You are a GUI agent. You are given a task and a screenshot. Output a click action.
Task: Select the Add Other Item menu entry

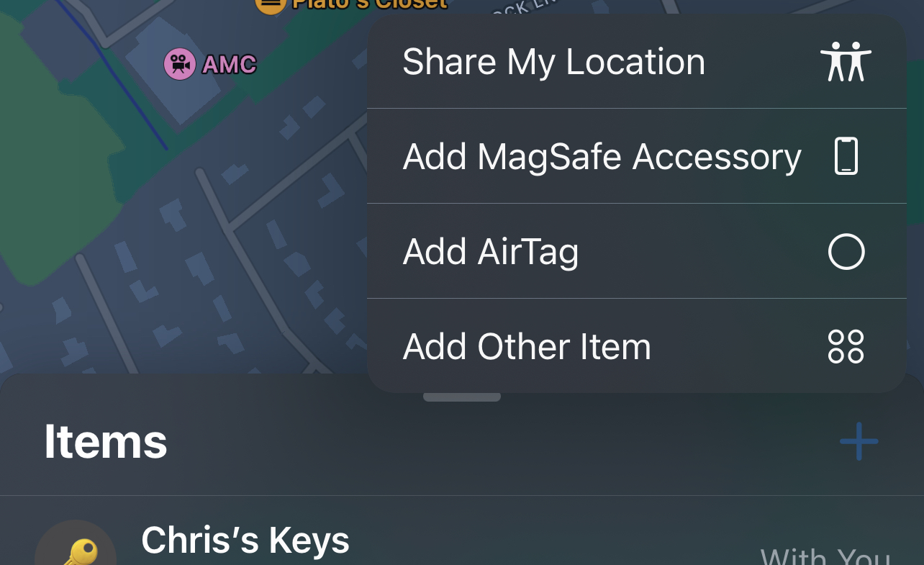[637, 346]
